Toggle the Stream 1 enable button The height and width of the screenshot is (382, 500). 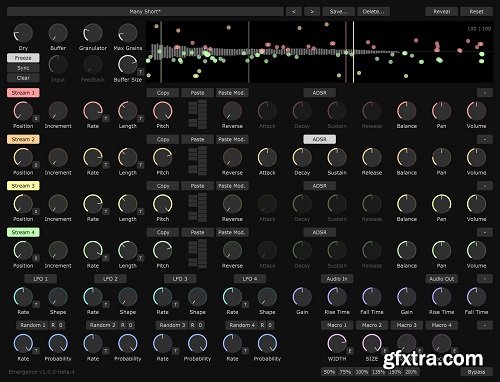point(23,93)
